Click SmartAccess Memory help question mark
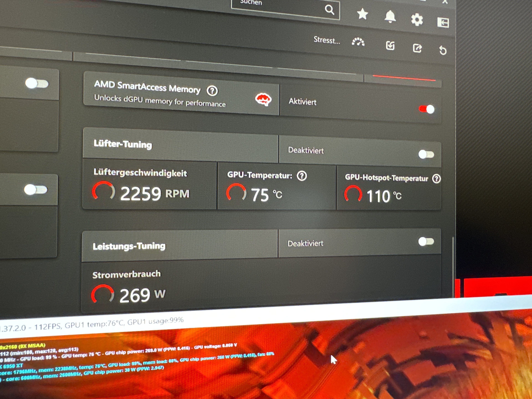This screenshot has height=399, width=532. tap(212, 91)
